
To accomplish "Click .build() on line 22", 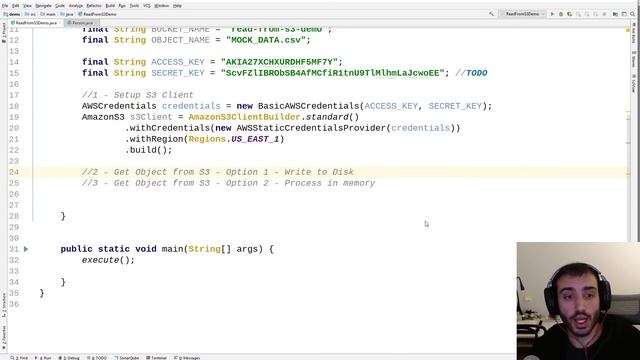I will click(x=149, y=150).
